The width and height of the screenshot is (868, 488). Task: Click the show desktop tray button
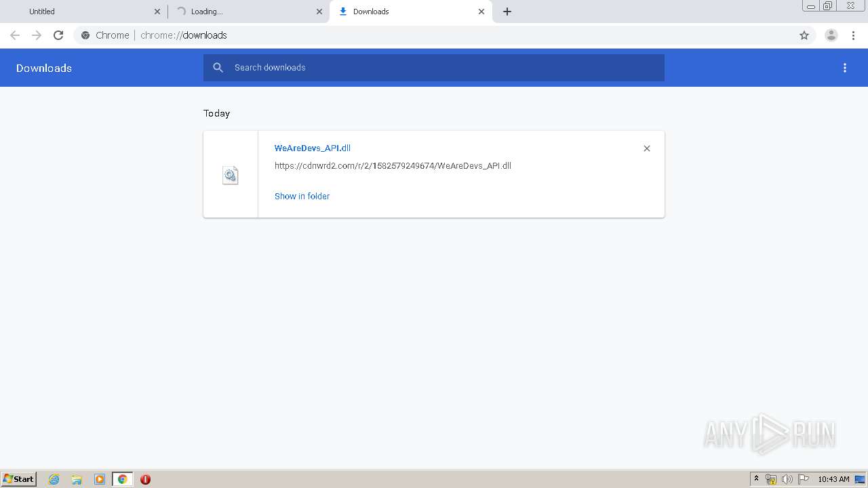pos(861,479)
